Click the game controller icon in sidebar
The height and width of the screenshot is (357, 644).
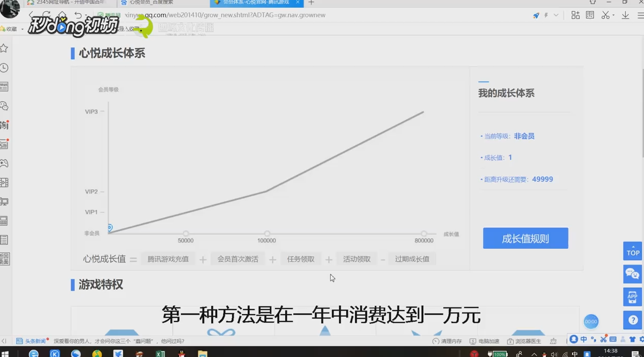[5, 163]
